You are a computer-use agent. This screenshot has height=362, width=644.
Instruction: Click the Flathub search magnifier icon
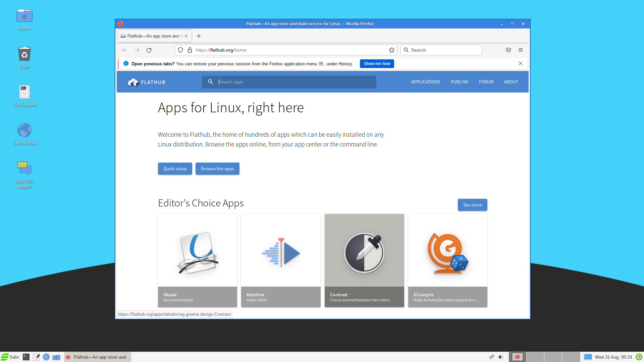(x=211, y=82)
